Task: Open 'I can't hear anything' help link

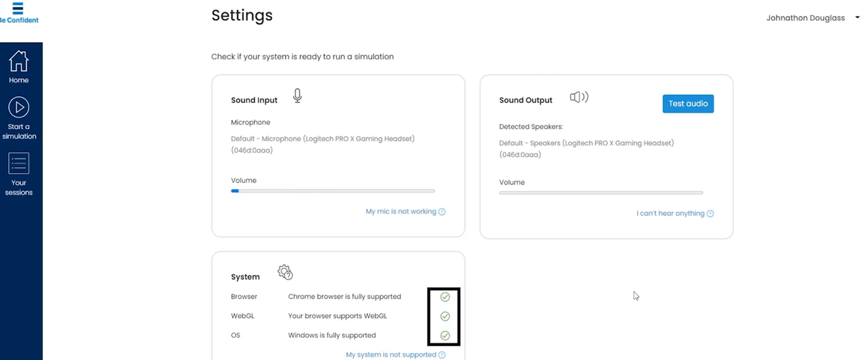Action: point(670,214)
